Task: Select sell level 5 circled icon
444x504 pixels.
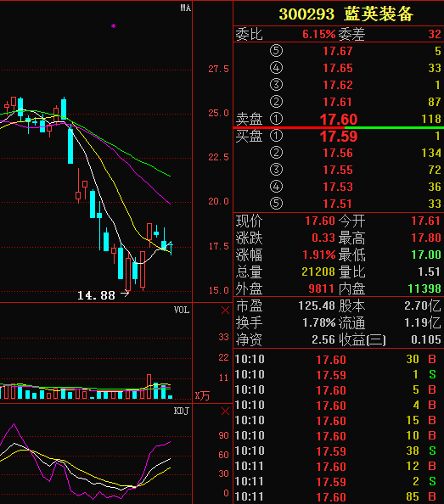Action: [x=276, y=51]
